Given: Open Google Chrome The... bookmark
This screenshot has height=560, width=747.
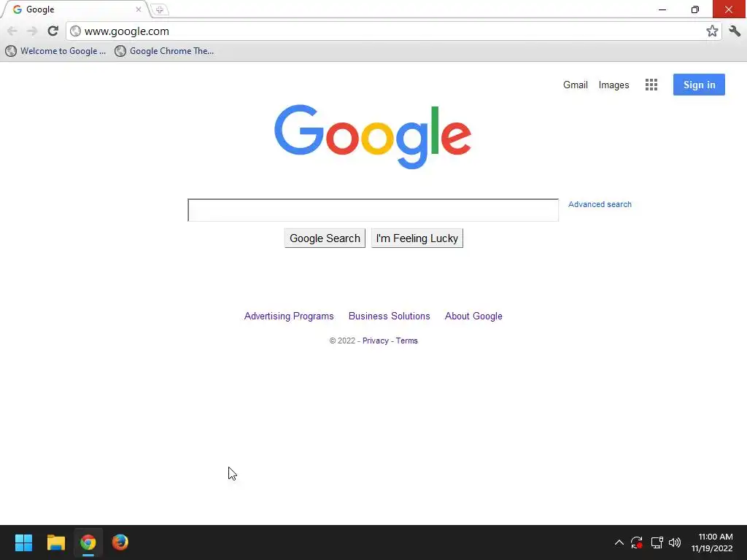Looking at the screenshot, I should 164,51.
